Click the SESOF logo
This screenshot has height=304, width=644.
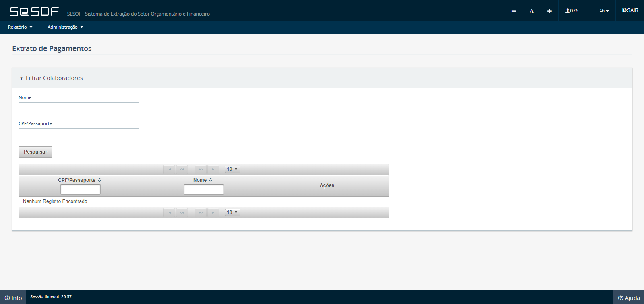tap(34, 12)
